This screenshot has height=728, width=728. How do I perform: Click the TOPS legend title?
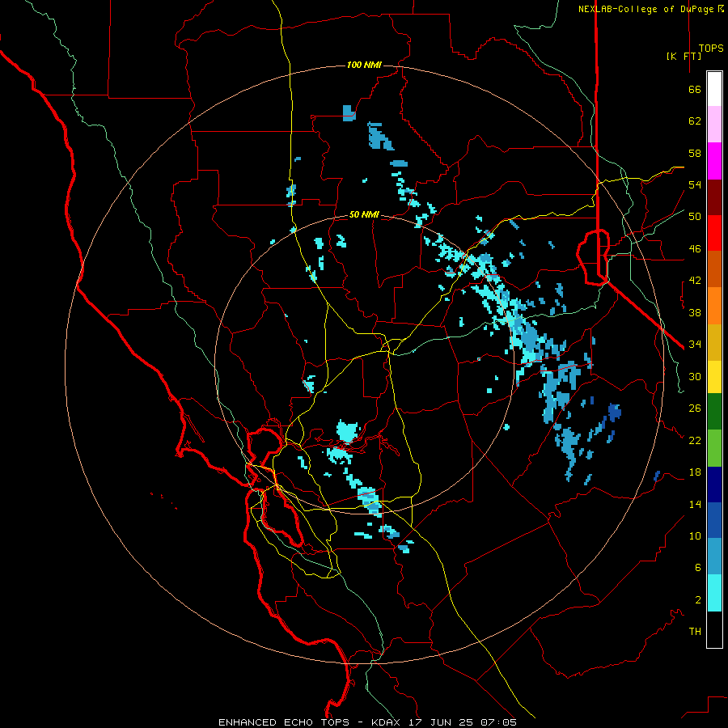[x=711, y=48]
